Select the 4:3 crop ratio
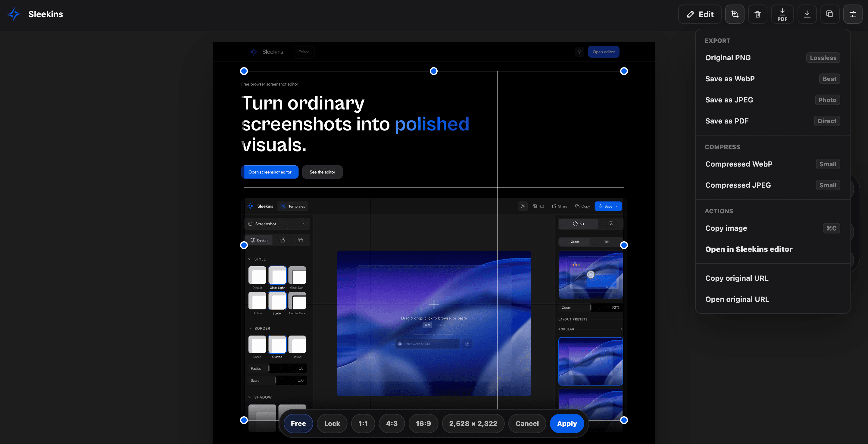This screenshot has width=868, height=444. coord(392,424)
